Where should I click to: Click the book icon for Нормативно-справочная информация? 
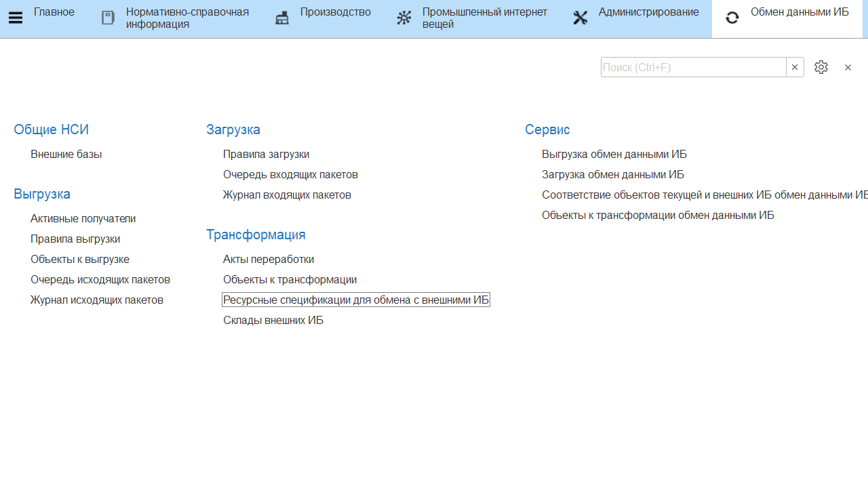pyautogui.click(x=108, y=18)
